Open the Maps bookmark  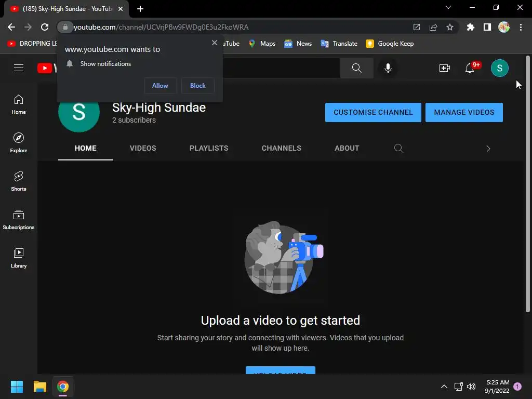[262, 44]
